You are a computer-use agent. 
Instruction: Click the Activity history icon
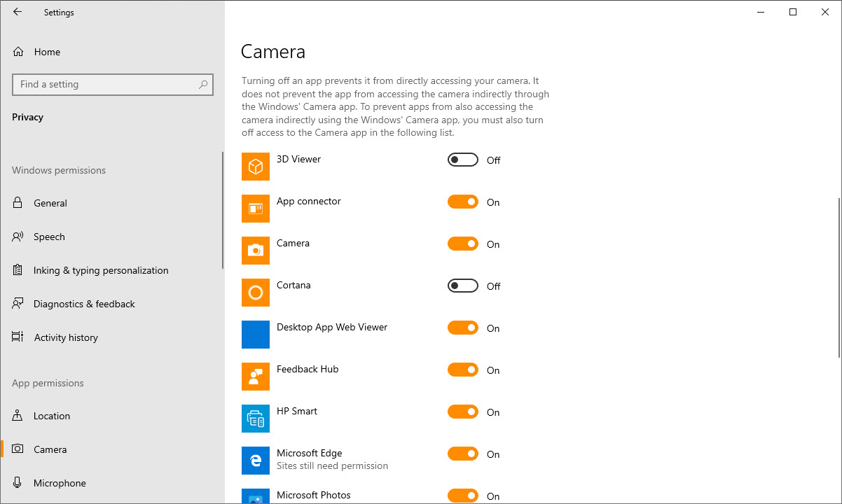(18, 337)
